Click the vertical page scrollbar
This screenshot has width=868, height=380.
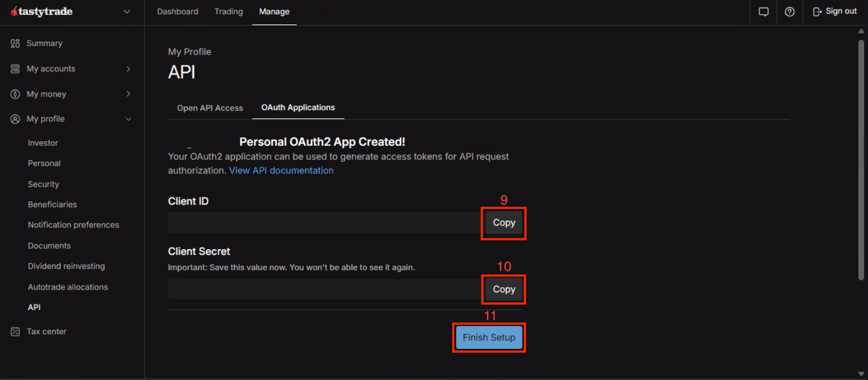click(x=861, y=160)
